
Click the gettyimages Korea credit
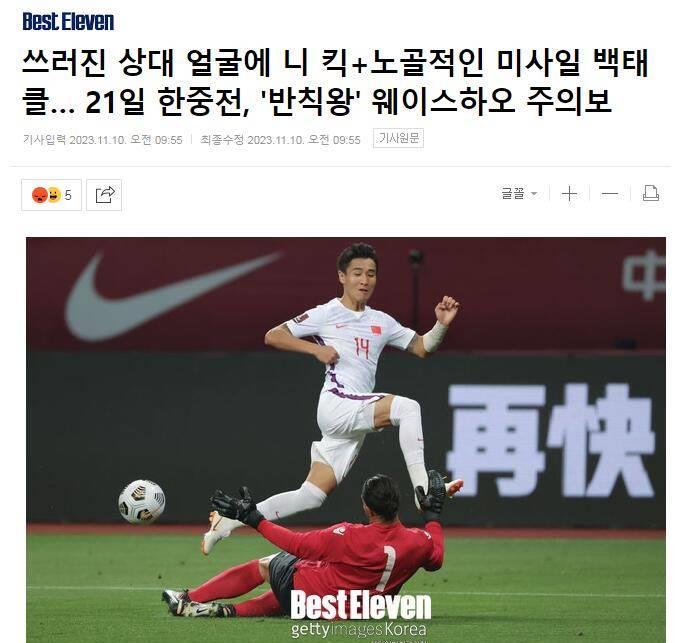point(359,629)
